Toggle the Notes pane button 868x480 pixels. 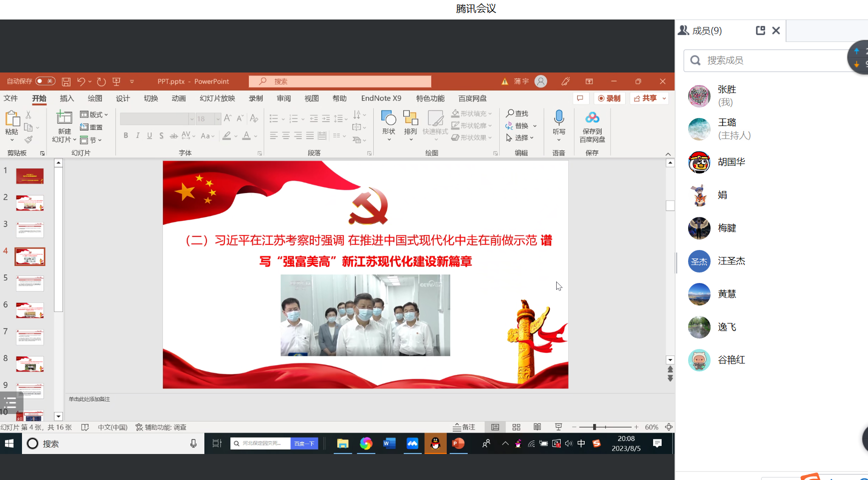click(464, 427)
